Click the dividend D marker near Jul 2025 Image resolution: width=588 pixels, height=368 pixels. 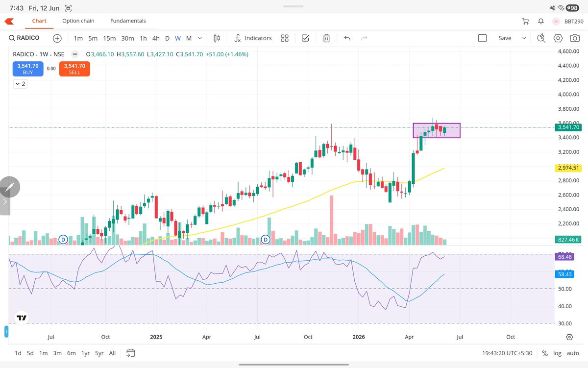266,239
